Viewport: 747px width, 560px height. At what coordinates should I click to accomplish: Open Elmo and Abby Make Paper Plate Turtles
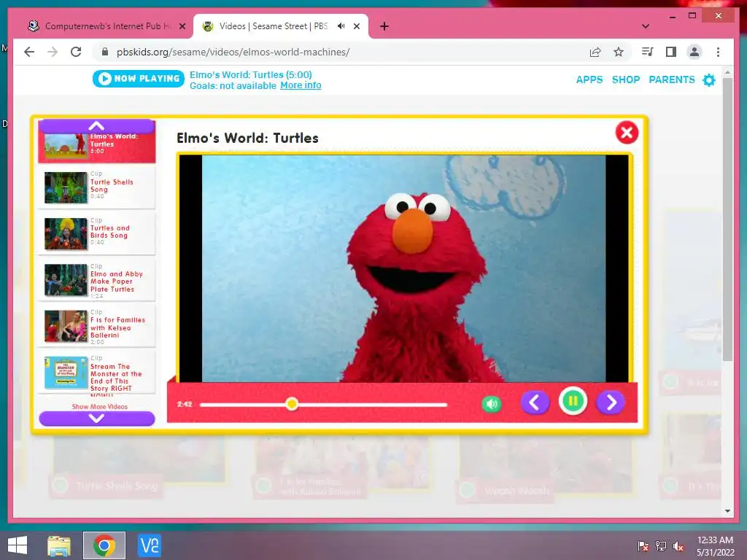coord(97,279)
